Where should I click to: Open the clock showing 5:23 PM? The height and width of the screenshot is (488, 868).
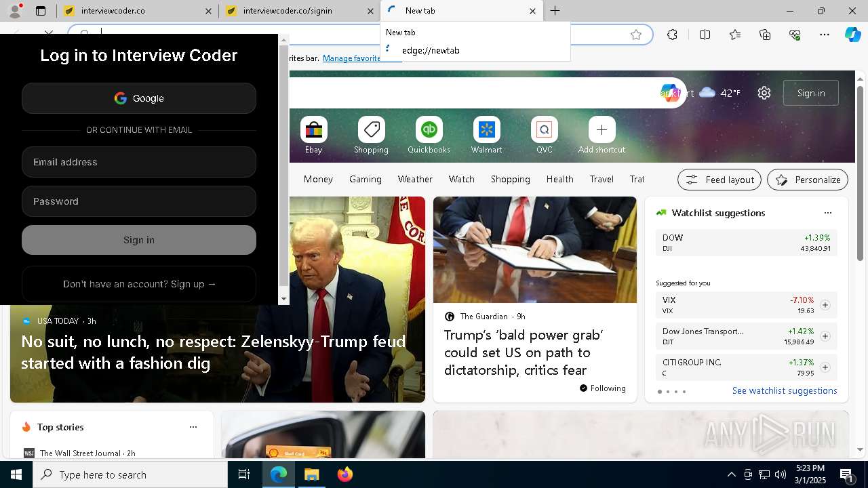pos(810,474)
